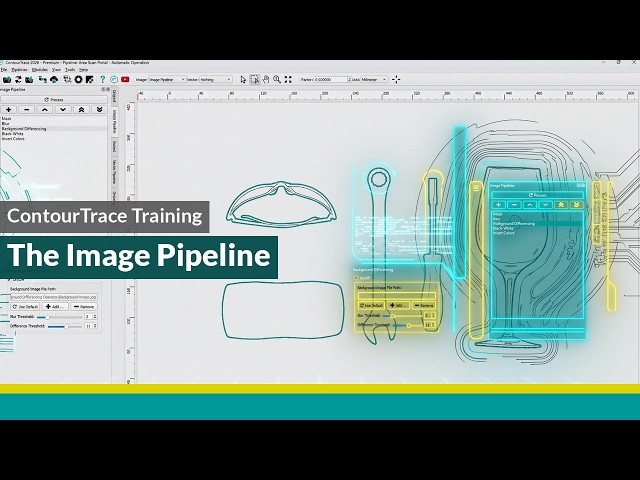The width and height of the screenshot is (640, 480).
Task: Switch to the Image Pipeline vertical tab
Action: (115, 121)
